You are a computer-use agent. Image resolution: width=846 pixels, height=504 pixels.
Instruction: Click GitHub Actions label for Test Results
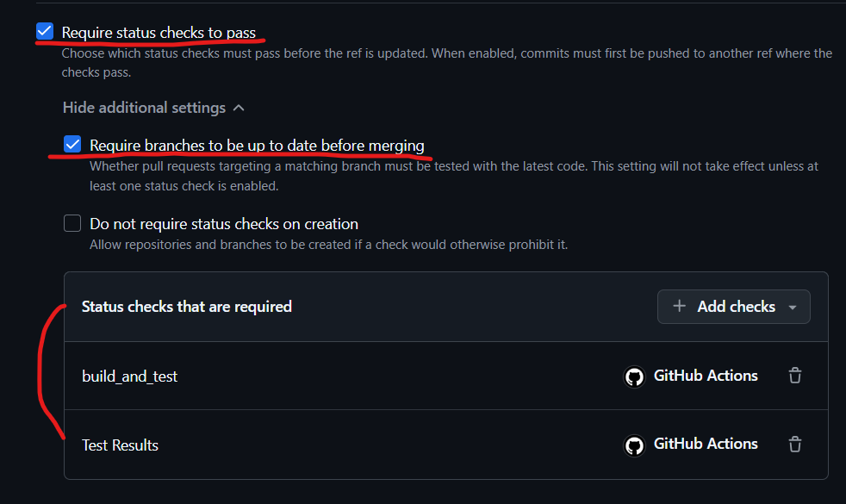point(706,445)
